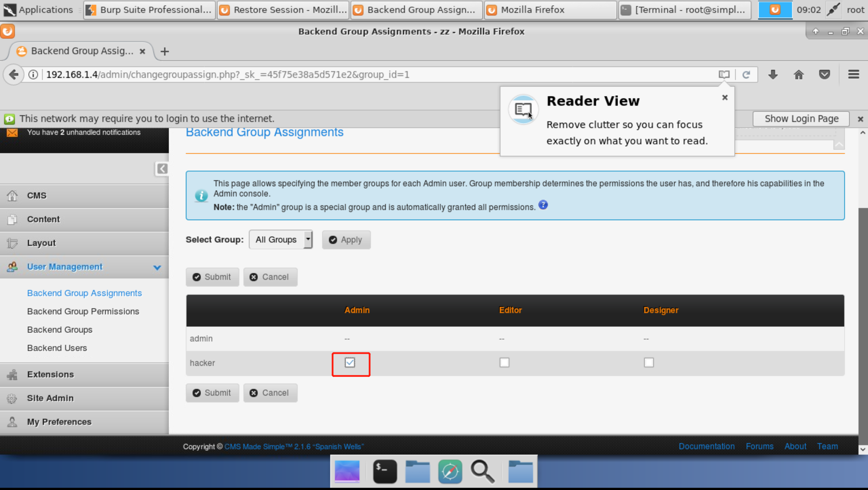
Task: Reload the page with the refresh icon
Action: pos(746,74)
